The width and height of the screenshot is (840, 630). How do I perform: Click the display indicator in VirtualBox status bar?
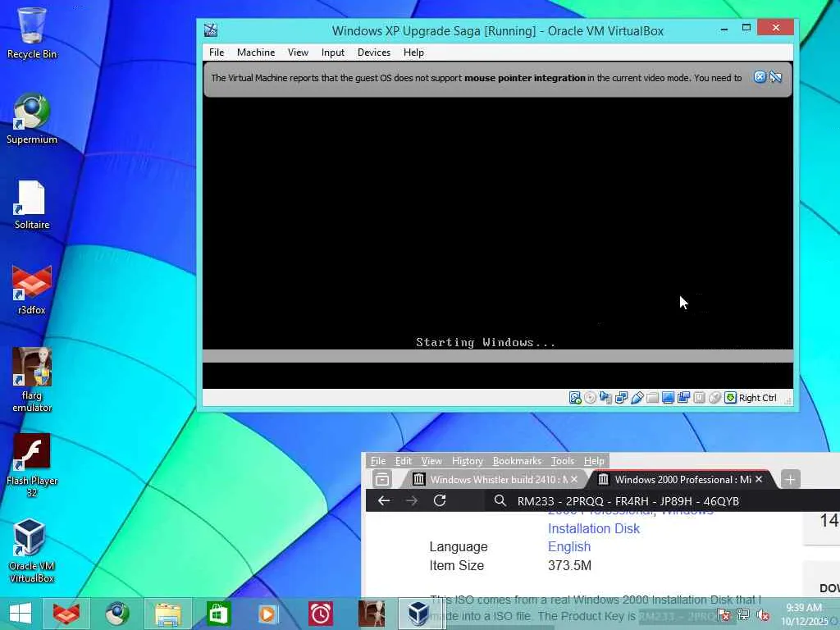tap(668, 398)
